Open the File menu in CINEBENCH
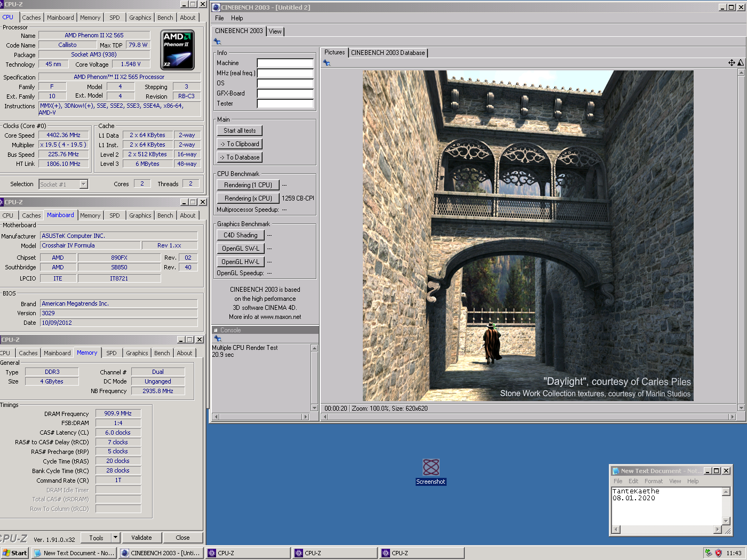Image resolution: width=747 pixels, height=560 pixels. (219, 18)
